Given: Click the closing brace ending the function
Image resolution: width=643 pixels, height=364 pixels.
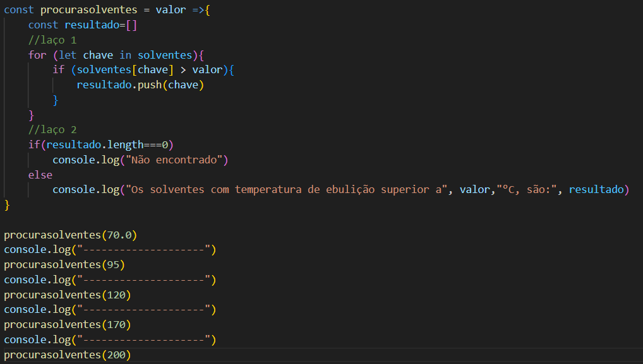Looking at the screenshot, I should (7, 205).
